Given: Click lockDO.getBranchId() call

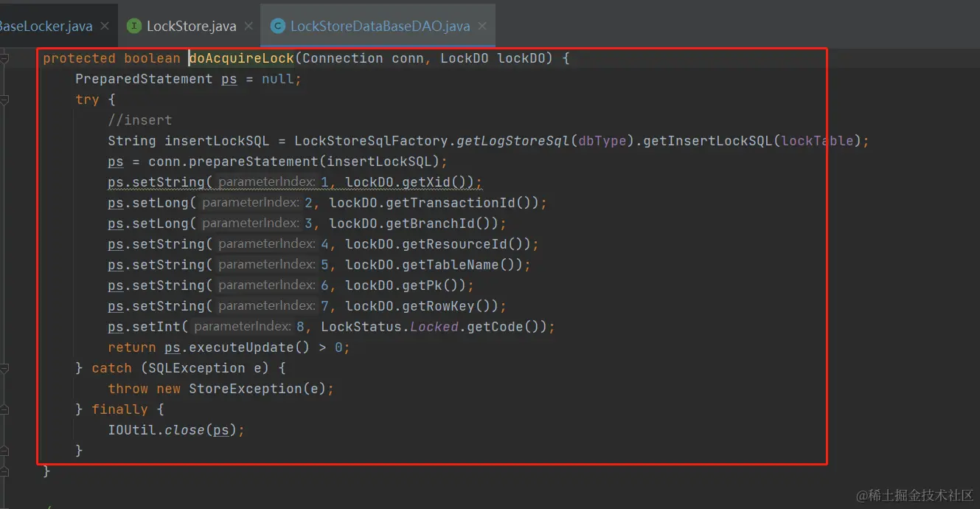Looking at the screenshot, I should (x=414, y=224).
